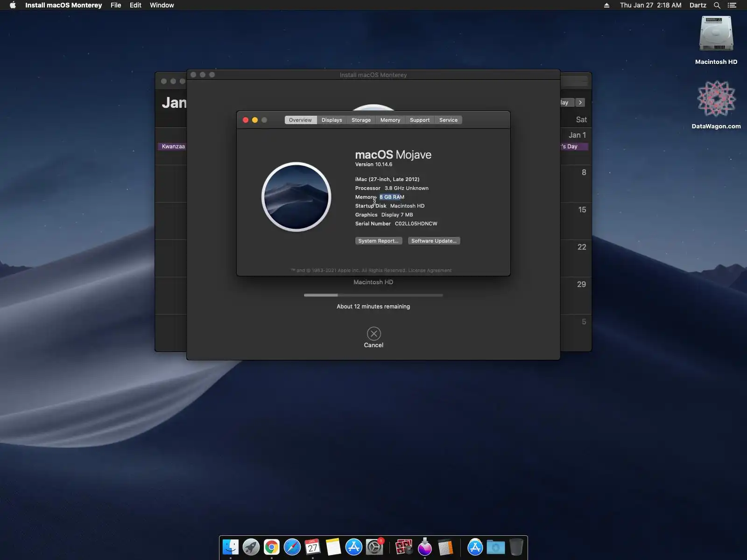Image resolution: width=747 pixels, height=560 pixels.
Task: Close the About This Mac window
Action: [246, 120]
